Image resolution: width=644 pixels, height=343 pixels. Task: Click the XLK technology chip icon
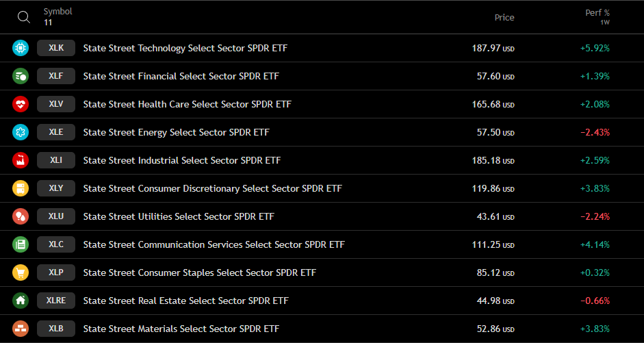21,48
